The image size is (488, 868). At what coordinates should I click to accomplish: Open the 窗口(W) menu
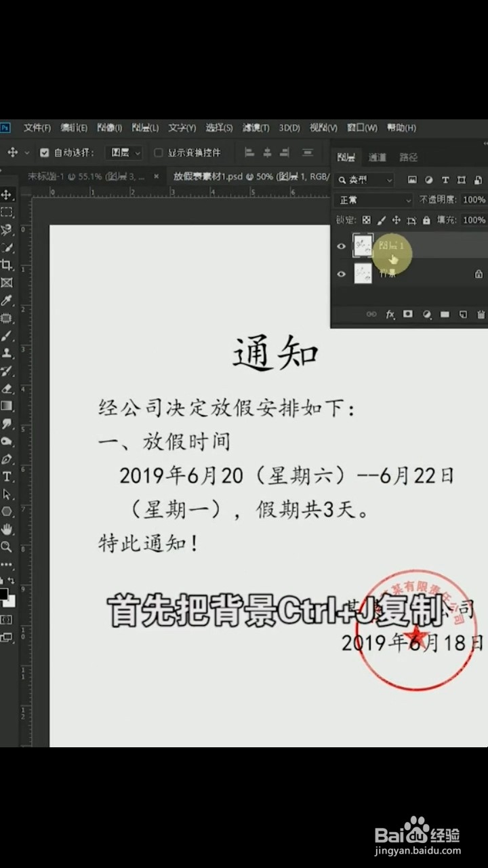[x=362, y=127]
